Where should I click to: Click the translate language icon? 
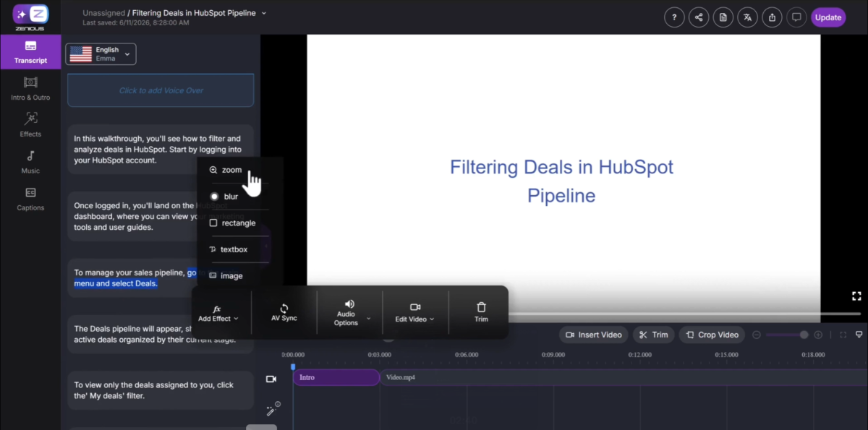[747, 17]
